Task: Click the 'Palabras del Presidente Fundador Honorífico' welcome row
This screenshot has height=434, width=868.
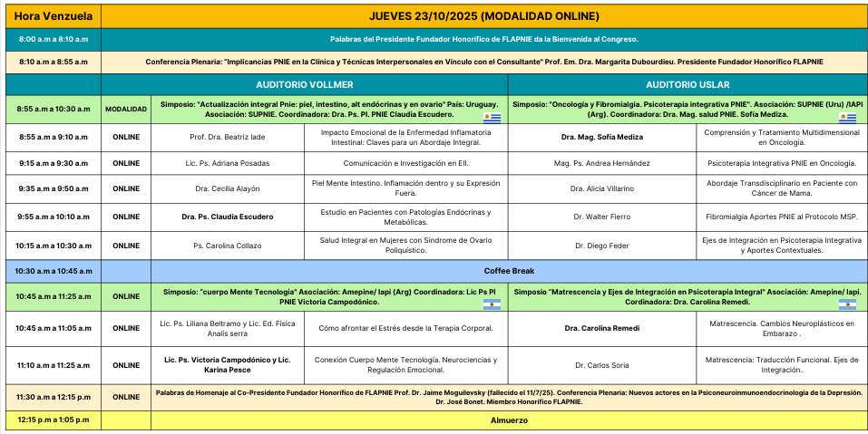Action: [484, 40]
